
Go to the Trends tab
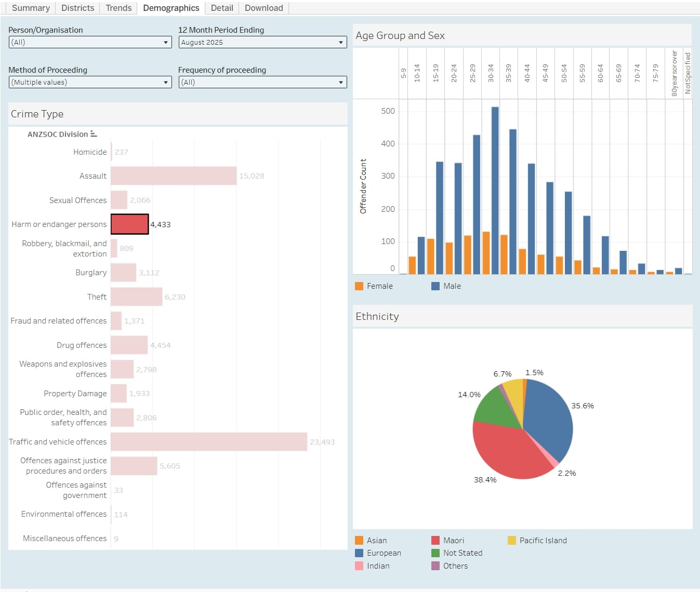coord(118,8)
